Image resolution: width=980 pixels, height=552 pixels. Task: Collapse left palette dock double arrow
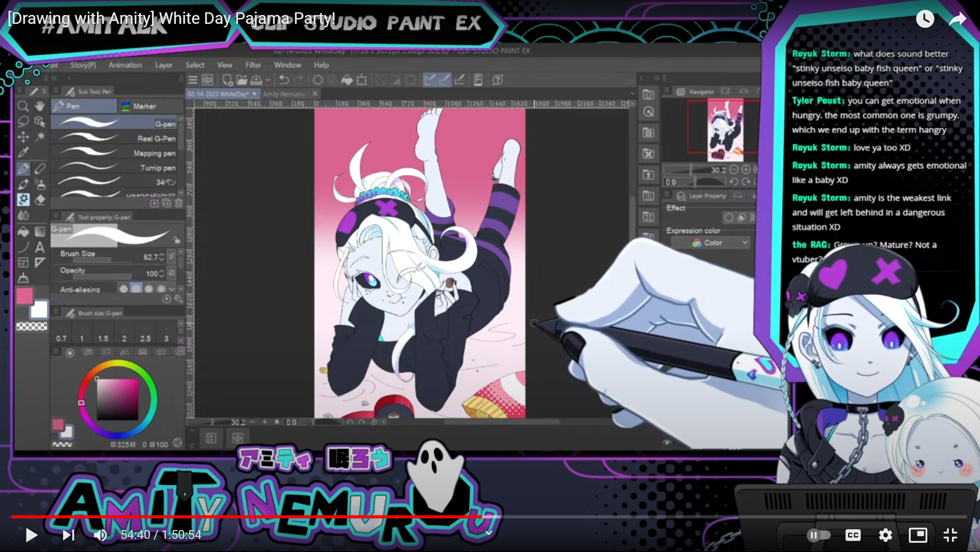pos(54,78)
